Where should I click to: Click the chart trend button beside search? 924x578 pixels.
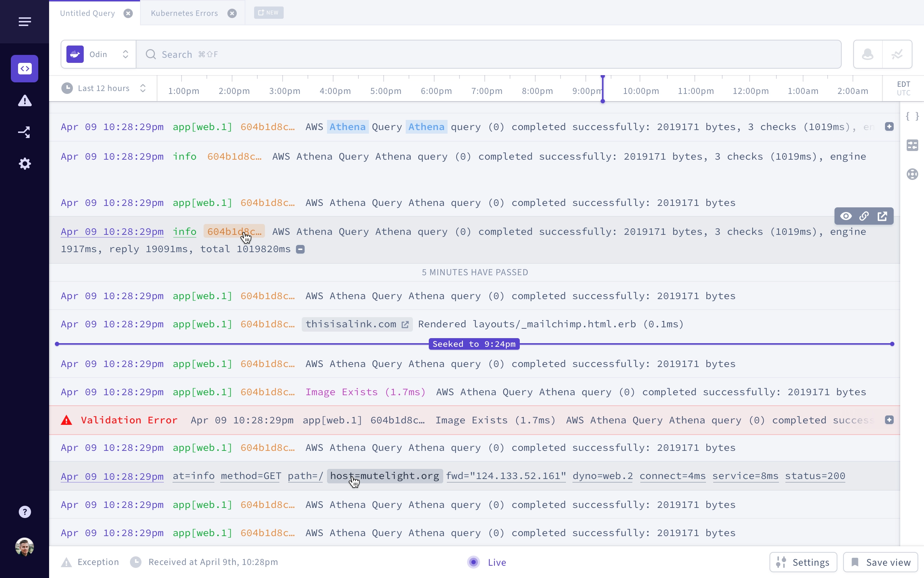[x=897, y=54]
